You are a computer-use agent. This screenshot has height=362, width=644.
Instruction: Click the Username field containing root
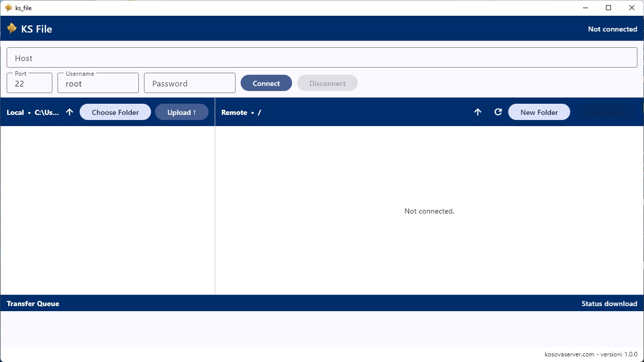[98, 82]
